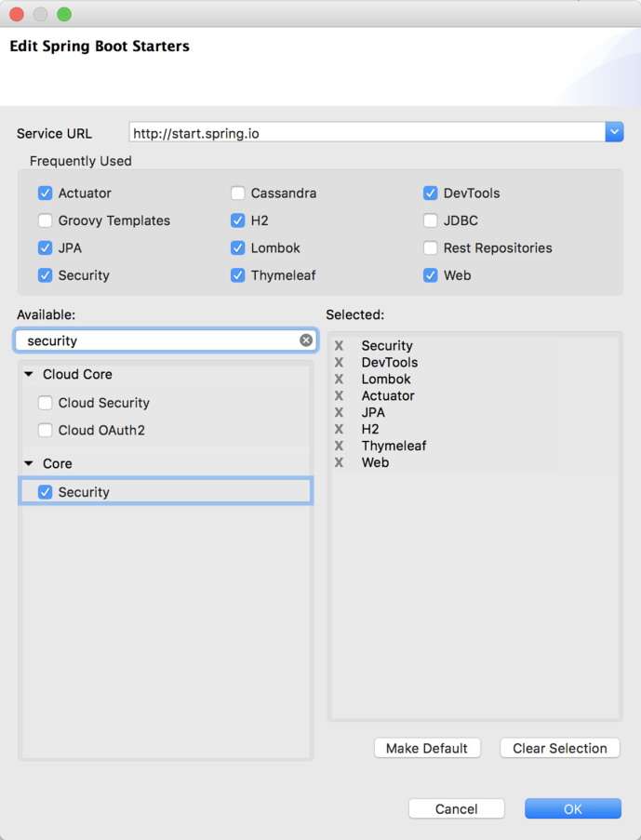Uncheck the Web starter checkbox

click(430, 274)
